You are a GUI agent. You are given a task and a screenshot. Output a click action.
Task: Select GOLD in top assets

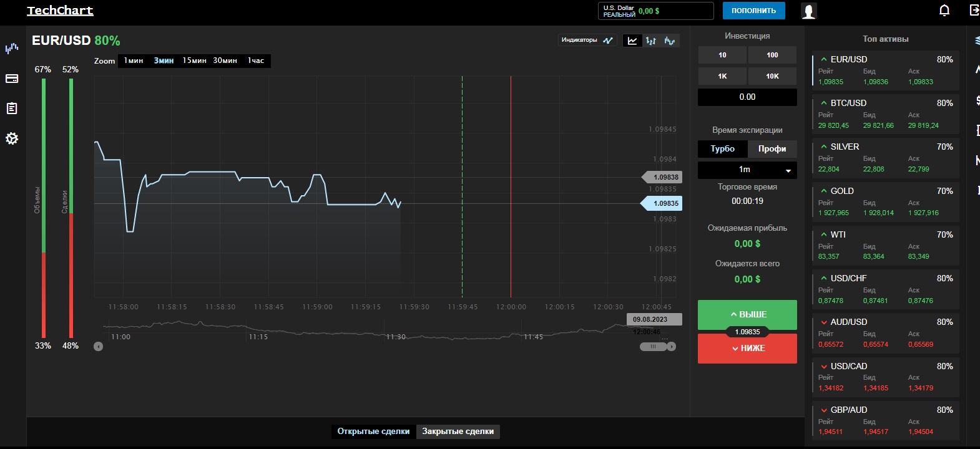coord(885,202)
